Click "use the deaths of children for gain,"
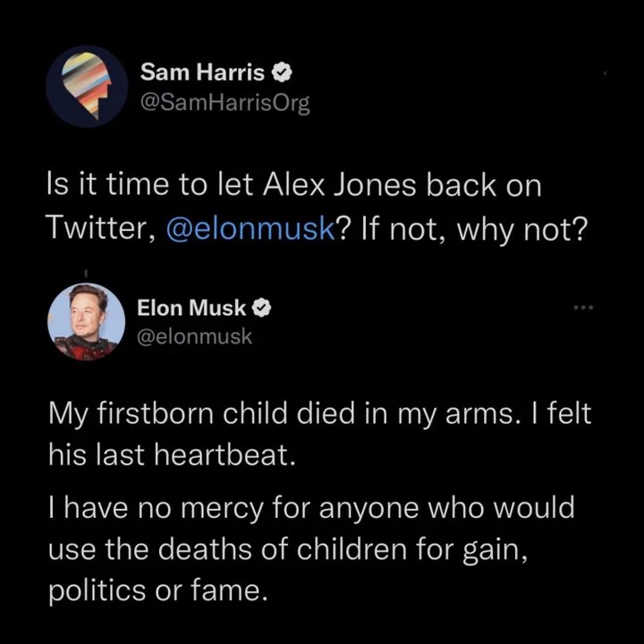The width and height of the screenshot is (644, 644). pyautogui.click(x=283, y=550)
